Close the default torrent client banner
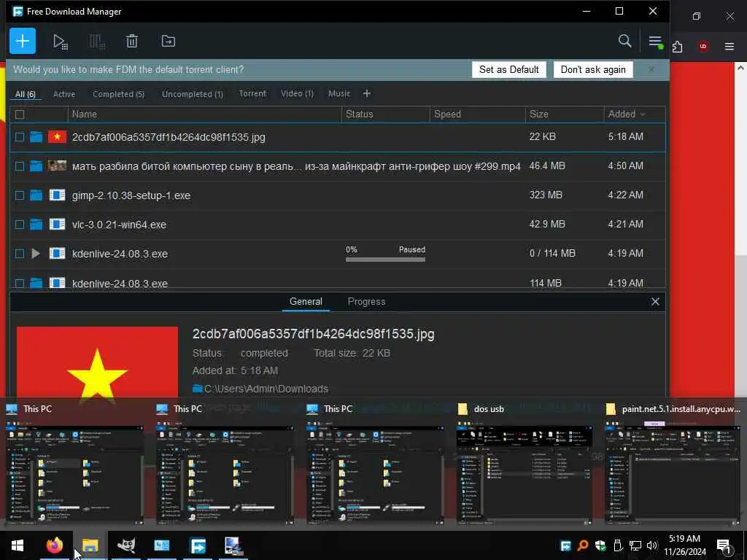 click(x=651, y=69)
